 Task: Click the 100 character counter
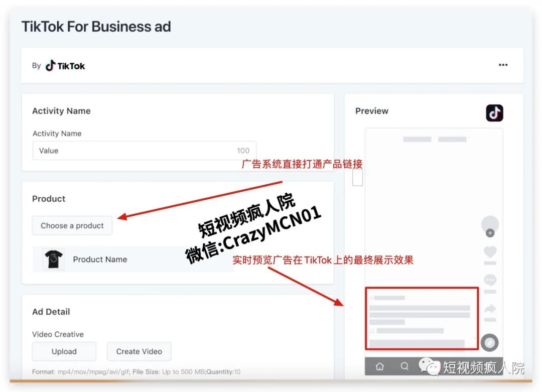coord(243,151)
